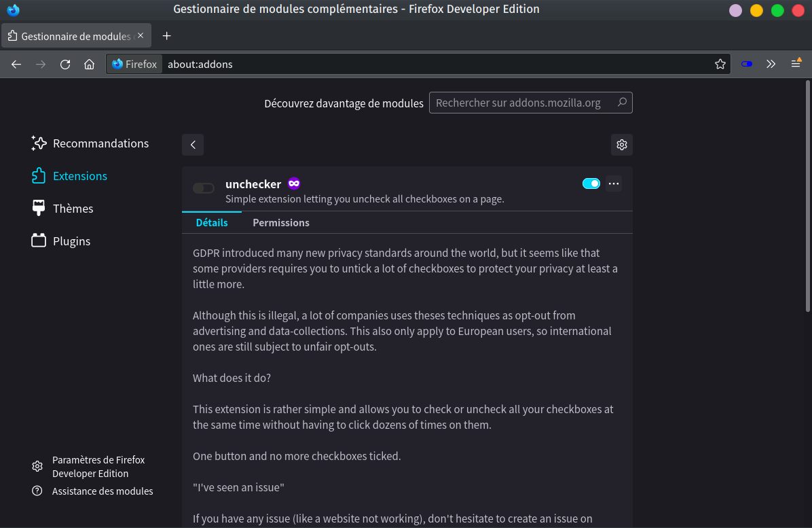
Task: Click the "I've seen an issue" line
Action: pyautogui.click(x=238, y=487)
